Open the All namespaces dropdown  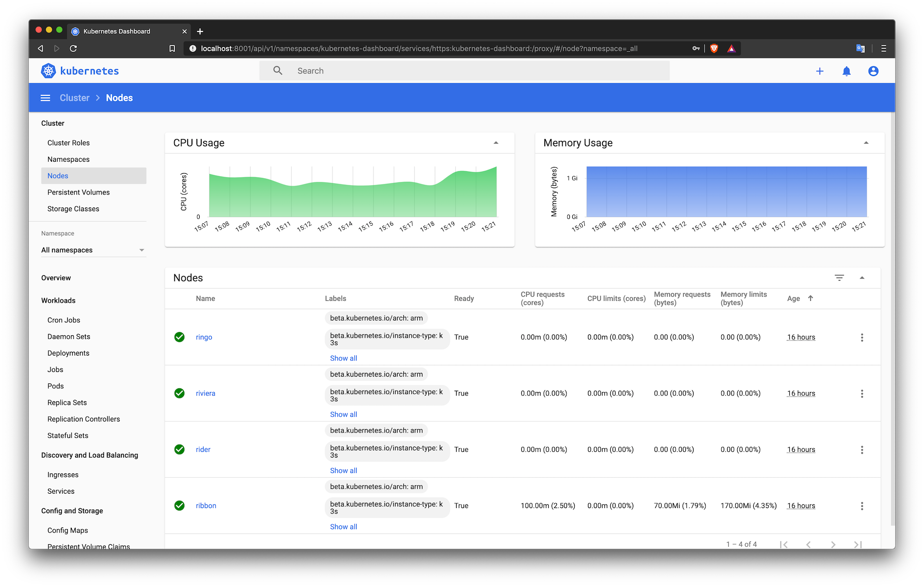pyautogui.click(x=93, y=250)
